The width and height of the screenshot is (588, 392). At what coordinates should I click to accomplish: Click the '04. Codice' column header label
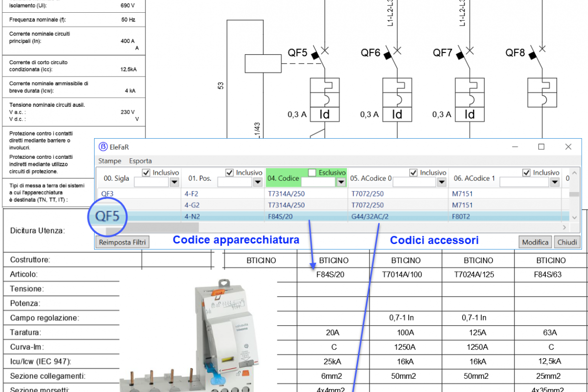pyautogui.click(x=284, y=178)
